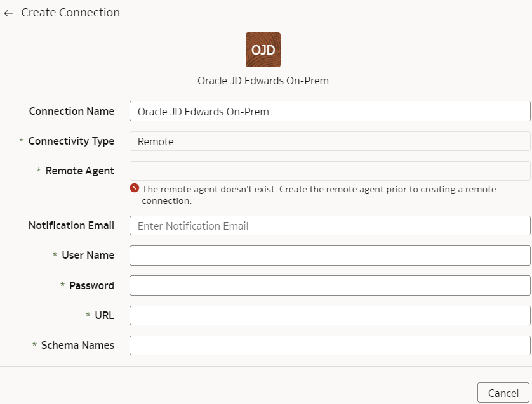Open the Connectivity Type dropdown showing Remote

[329, 141]
